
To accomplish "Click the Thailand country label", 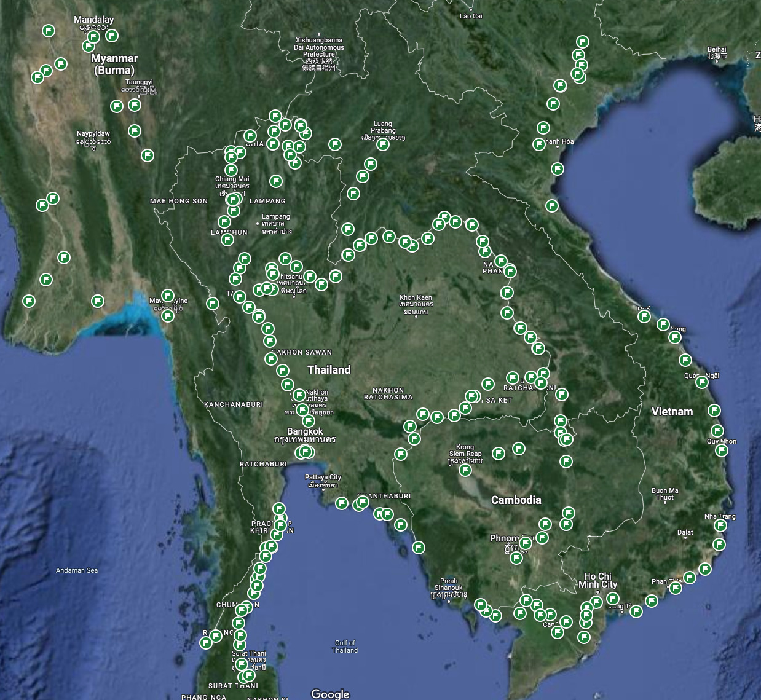I will click(x=329, y=370).
